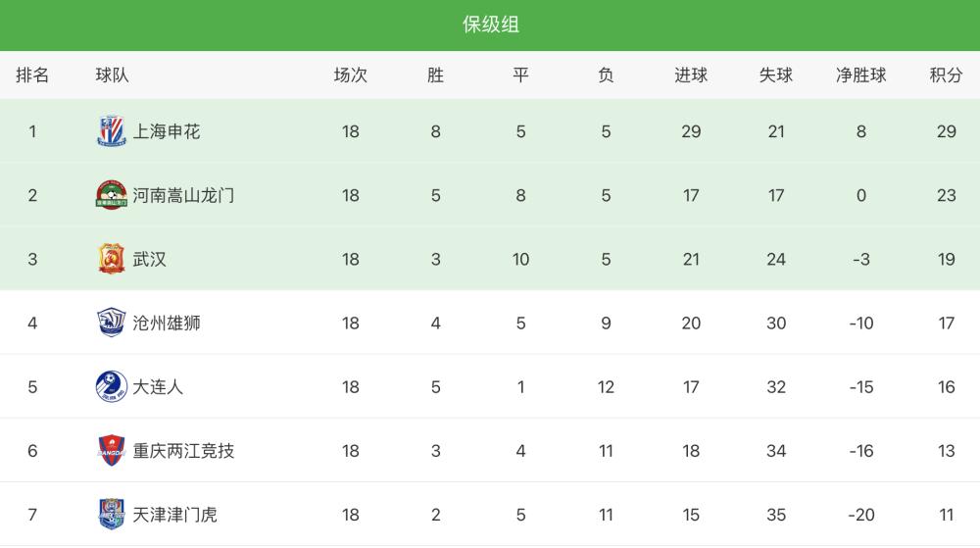Select the 天津津门虎 team name
This screenshot has width=980, height=548.
[x=175, y=515]
